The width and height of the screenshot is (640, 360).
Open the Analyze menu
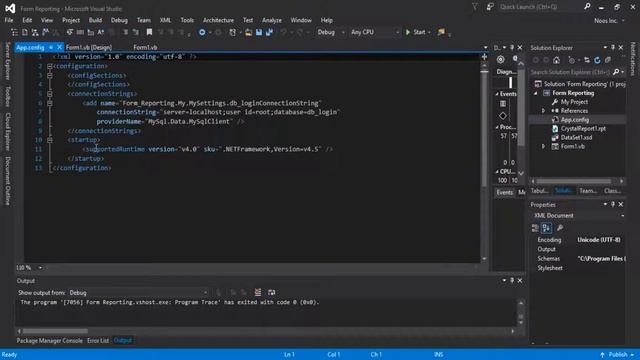pyautogui.click(x=272, y=20)
